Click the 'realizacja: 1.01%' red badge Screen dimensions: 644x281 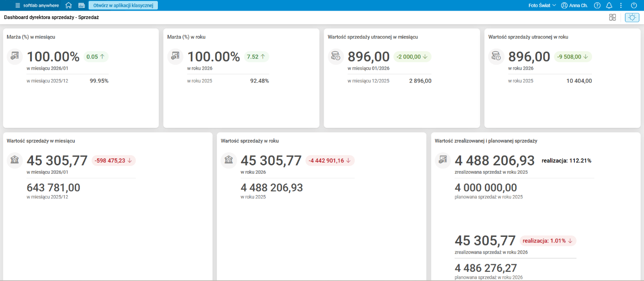coord(548,241)
